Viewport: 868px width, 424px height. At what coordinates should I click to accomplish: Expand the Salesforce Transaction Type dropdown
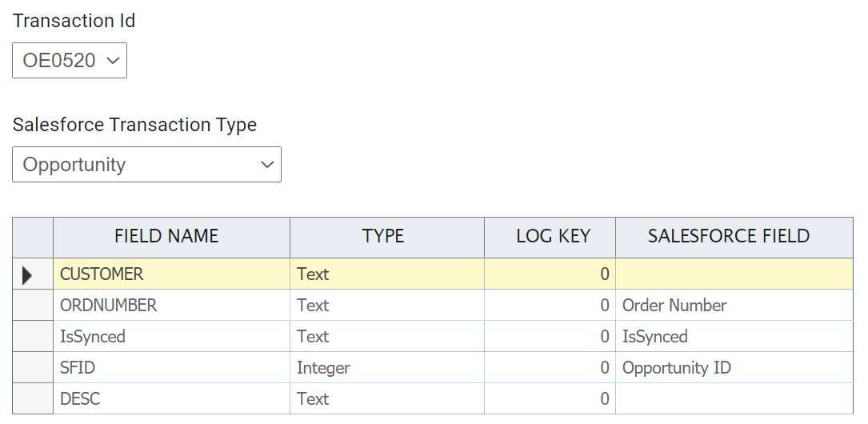click(x=146, y=165)
